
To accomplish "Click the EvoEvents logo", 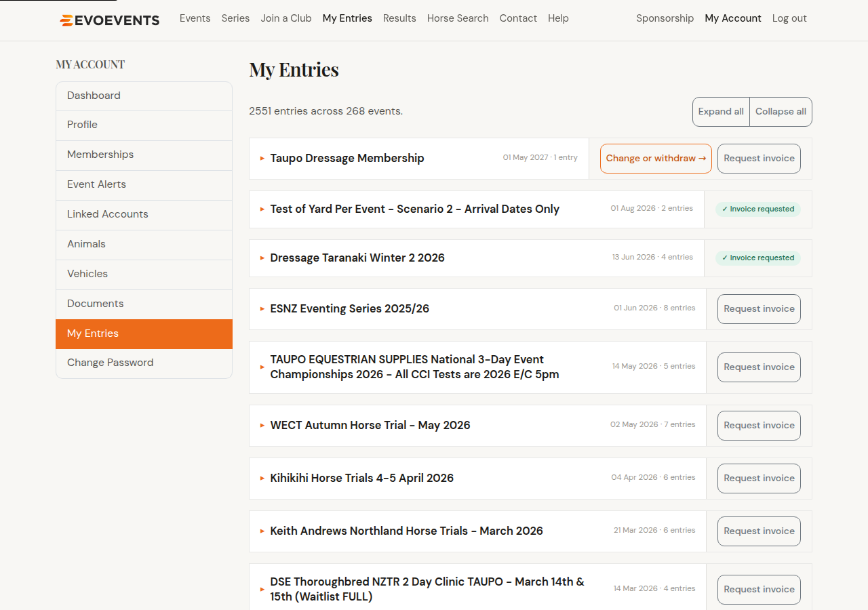I will 110,20.
